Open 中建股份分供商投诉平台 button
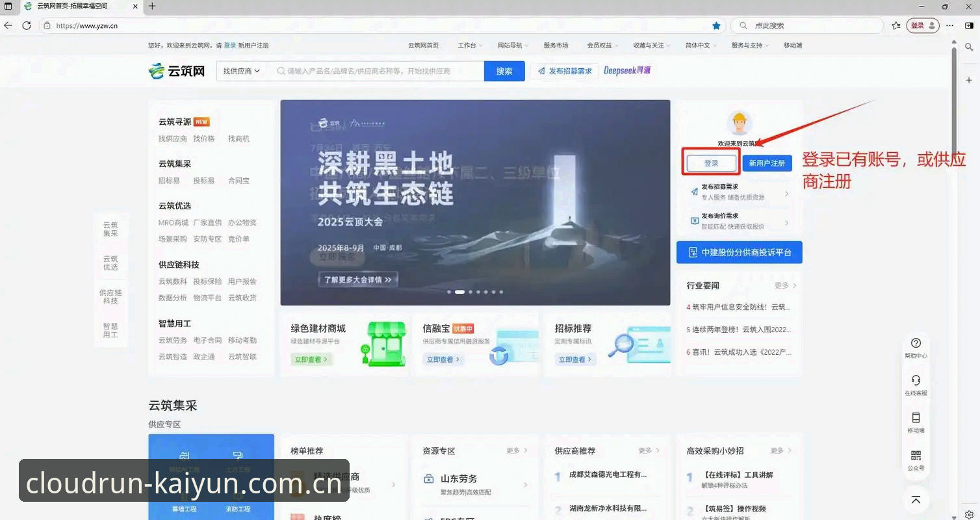 pos(739,252)
